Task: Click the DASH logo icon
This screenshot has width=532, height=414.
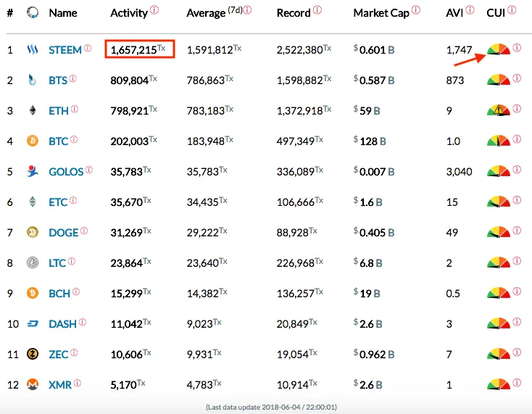Action: click(x=33, y=324)
